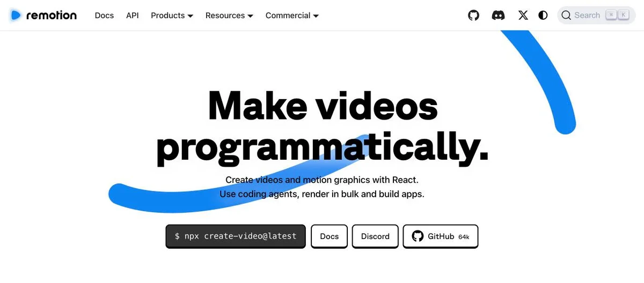Click "Create videos and motion graphics with React."
This screenshot has width=644, height=283.
pos(322,180)
